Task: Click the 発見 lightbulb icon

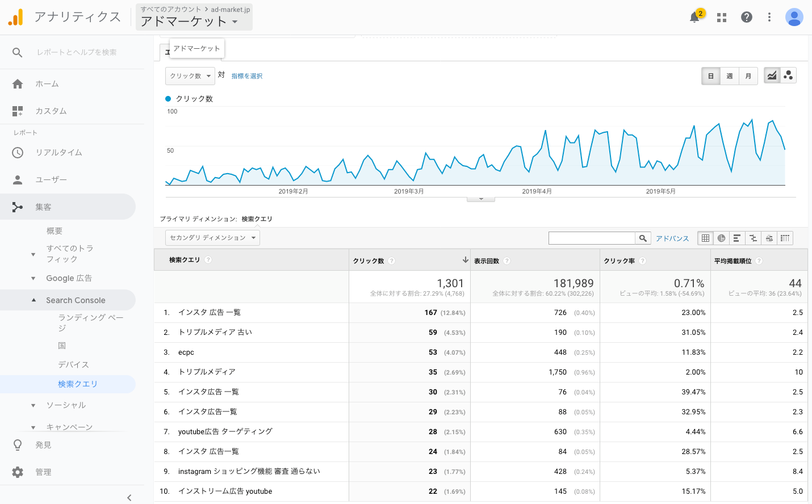Action: pyautogui.click(x=18, y=445)
